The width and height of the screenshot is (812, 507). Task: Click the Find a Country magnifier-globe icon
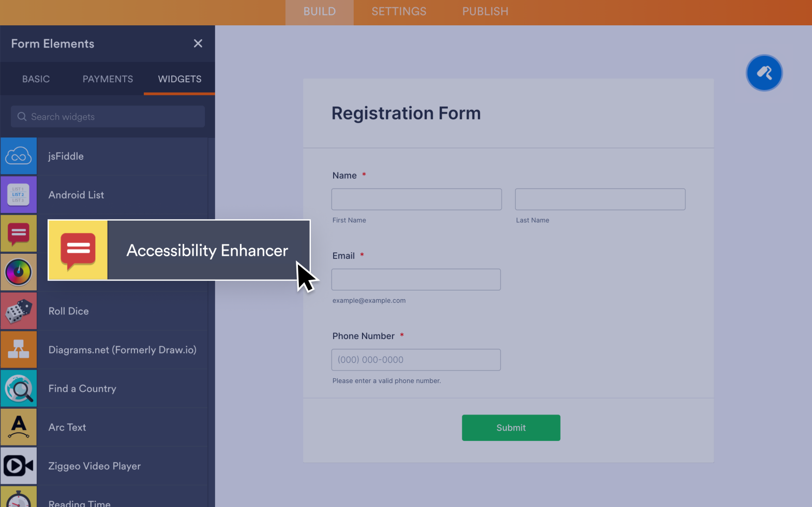(x=19, y=388)
